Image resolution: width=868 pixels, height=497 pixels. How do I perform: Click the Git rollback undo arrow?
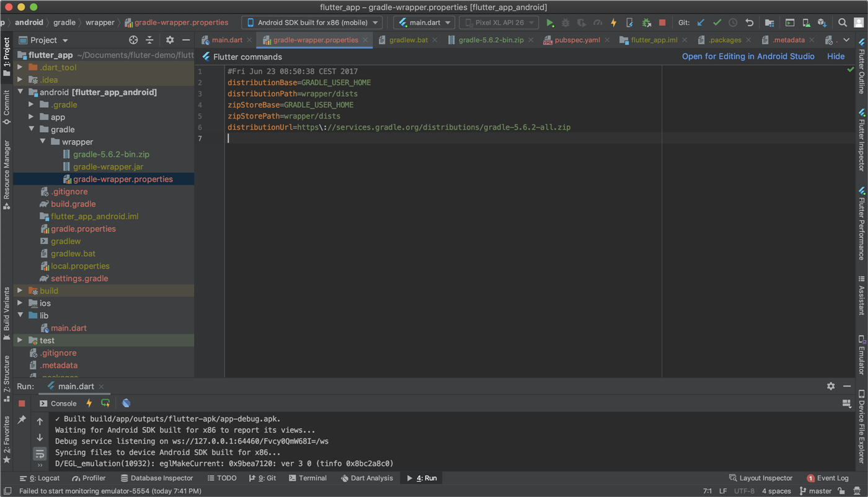point(750,23)
